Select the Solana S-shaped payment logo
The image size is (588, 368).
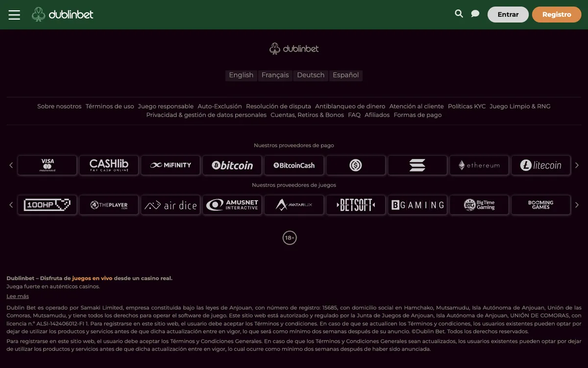pyautogui.click(x=417, y=165)
